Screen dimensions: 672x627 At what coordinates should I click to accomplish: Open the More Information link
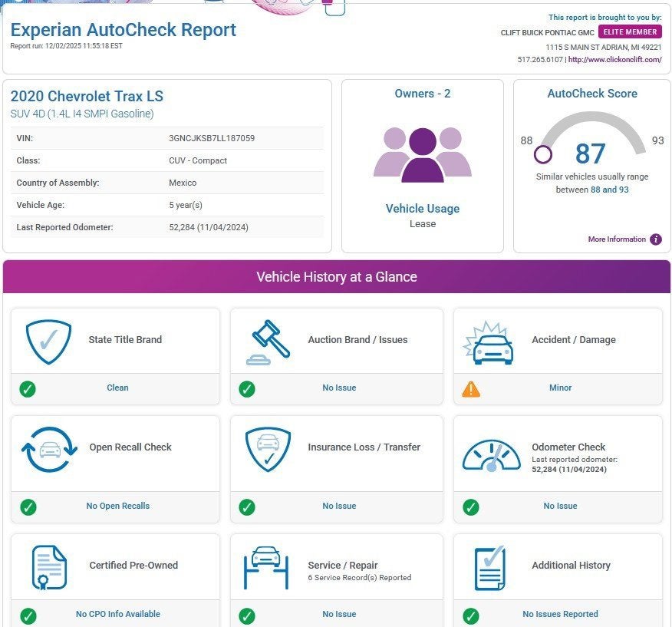(x=617, y=239)
